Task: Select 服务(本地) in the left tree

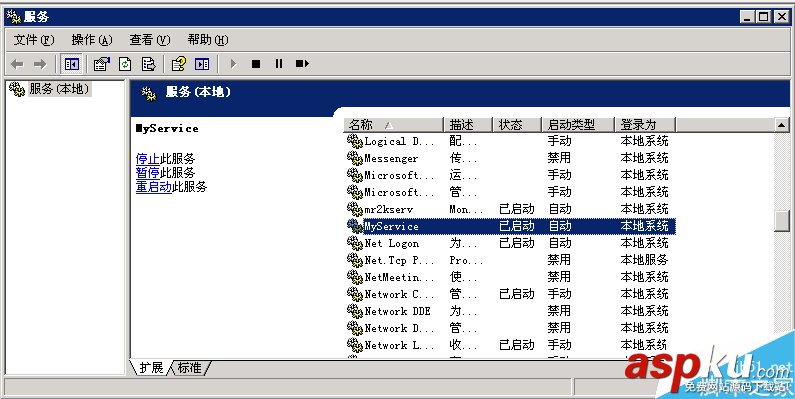Action: pyautogui.click(x=59, y=89)
